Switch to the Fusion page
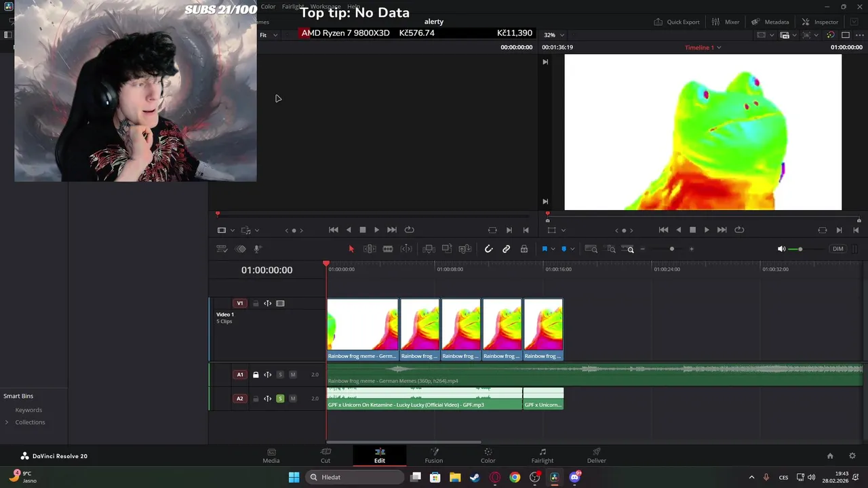 click(434, 455)
